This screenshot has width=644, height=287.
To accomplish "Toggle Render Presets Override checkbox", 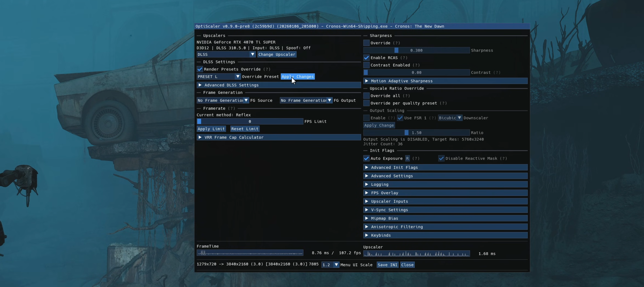I will 200,69.
